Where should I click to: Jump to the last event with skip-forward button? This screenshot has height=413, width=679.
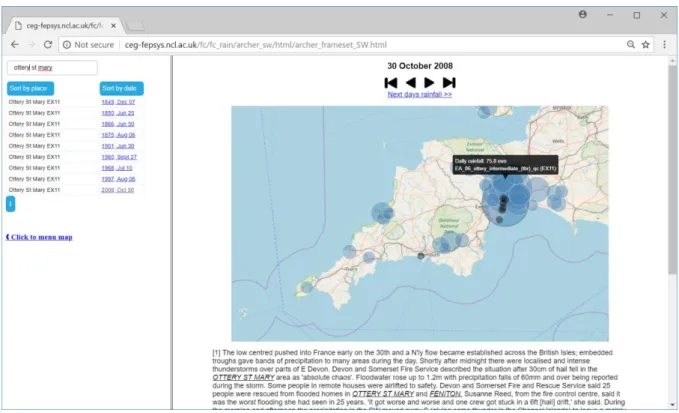pyautogui.click(x=449, y=83)
